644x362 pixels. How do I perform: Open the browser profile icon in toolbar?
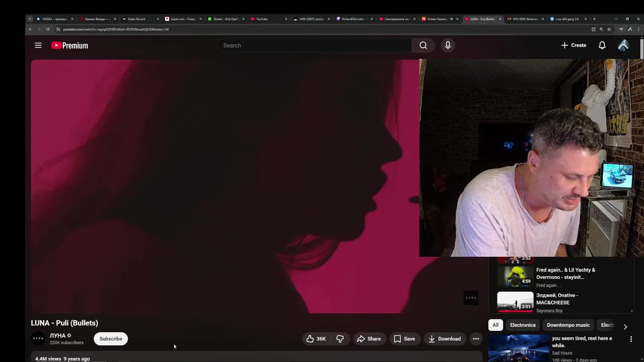630,29
